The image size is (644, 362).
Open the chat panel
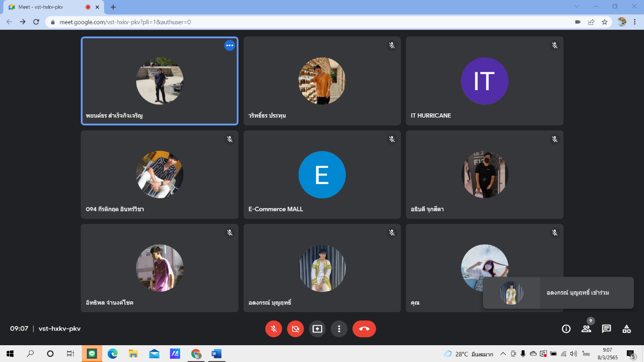point(606,329)
